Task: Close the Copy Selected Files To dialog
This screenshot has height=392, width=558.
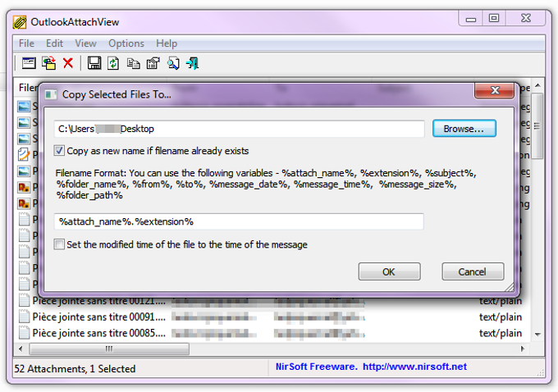Action: [494, 90]
